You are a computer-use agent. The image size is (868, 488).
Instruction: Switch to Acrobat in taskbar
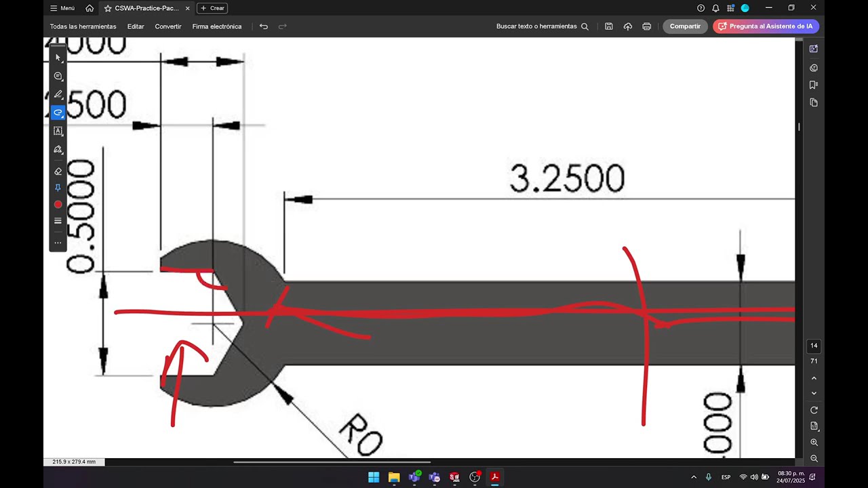495,477
